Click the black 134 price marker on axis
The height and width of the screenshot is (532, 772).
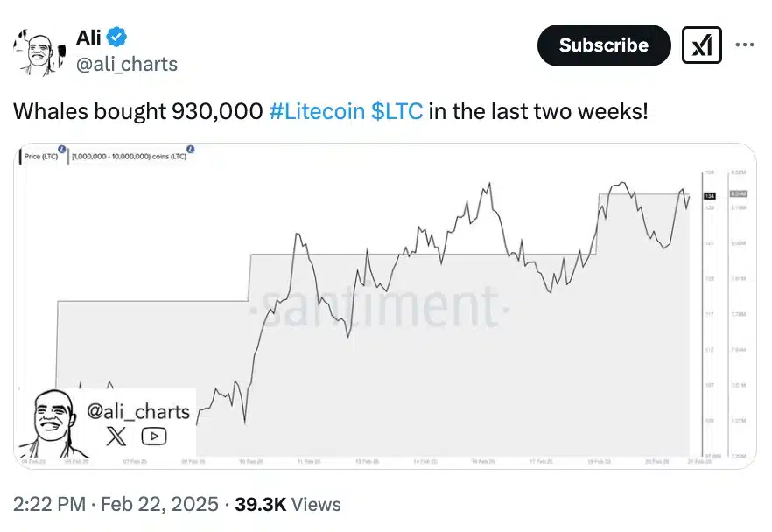point(710,197)
